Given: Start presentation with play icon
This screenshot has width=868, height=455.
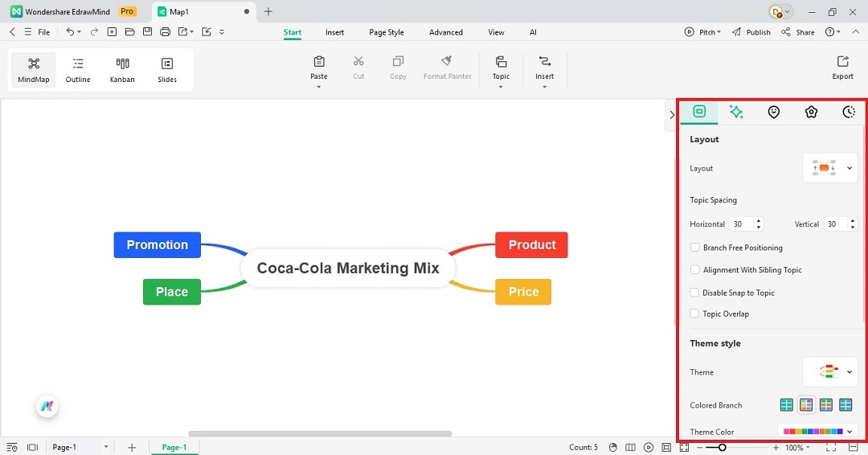Looking at the screenshot, I should click(x=649, y=447).
